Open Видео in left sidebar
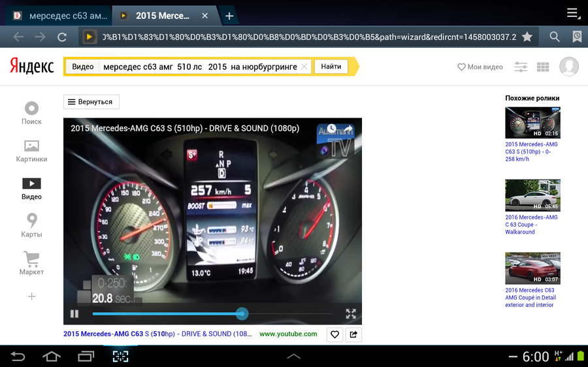The height and width of the screenshot is (367, 588). click(31, 189)
